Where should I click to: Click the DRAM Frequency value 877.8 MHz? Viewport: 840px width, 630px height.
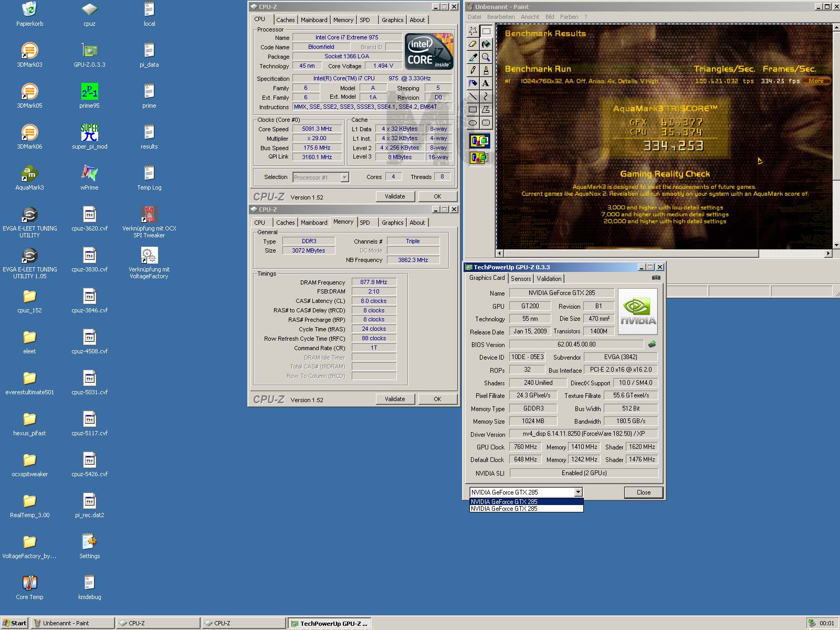[x=374, y=282]
